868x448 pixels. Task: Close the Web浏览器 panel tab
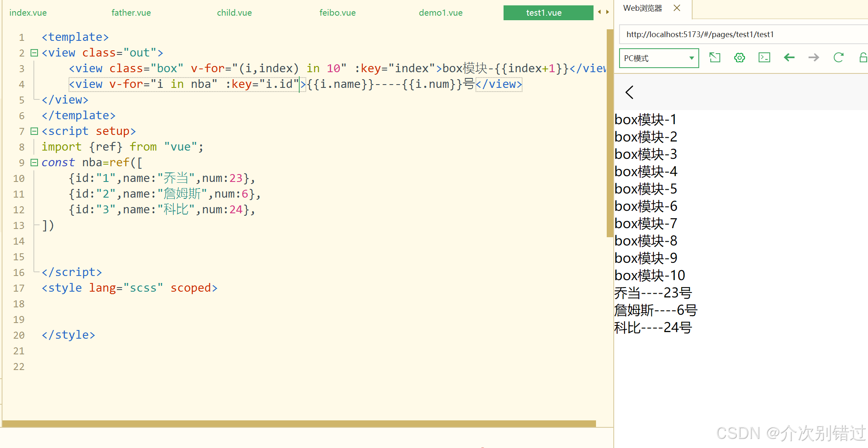677,8
